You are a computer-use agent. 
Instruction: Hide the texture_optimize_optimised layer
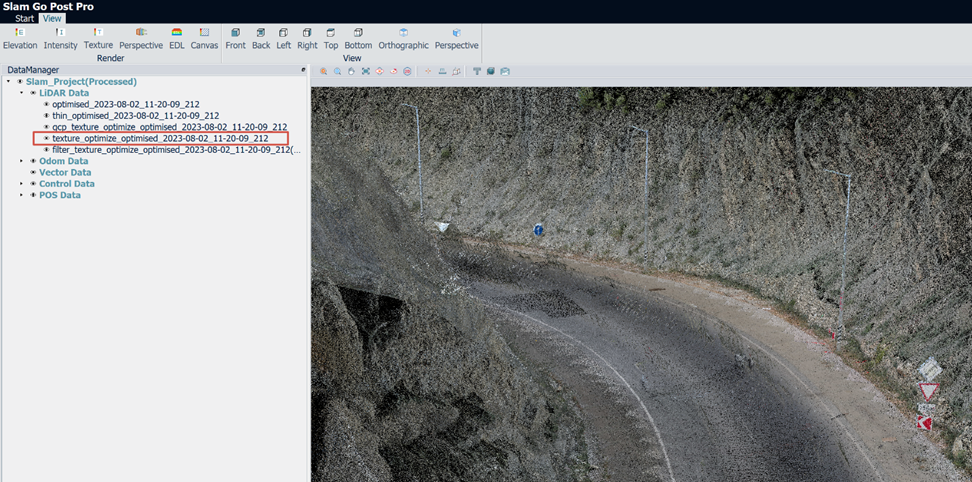pyautogui.click(x=46, y=139)
